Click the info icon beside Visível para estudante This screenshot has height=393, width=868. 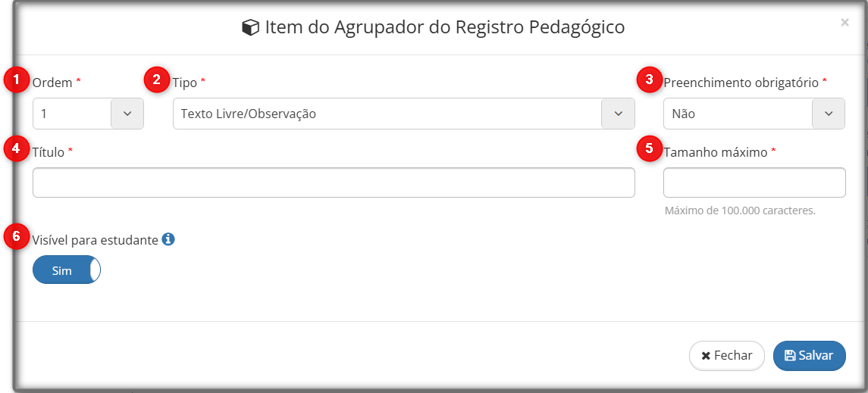(168, 239)
